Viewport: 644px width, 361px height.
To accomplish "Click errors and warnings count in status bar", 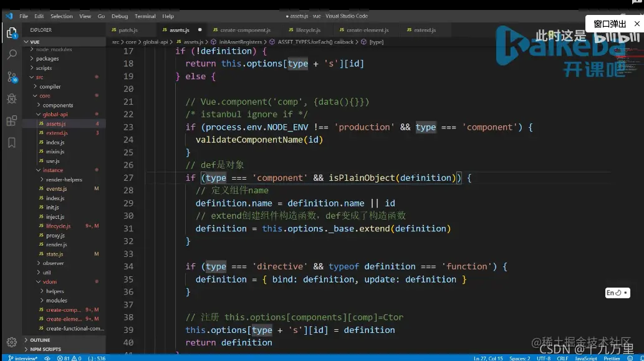I will point(69,358).
